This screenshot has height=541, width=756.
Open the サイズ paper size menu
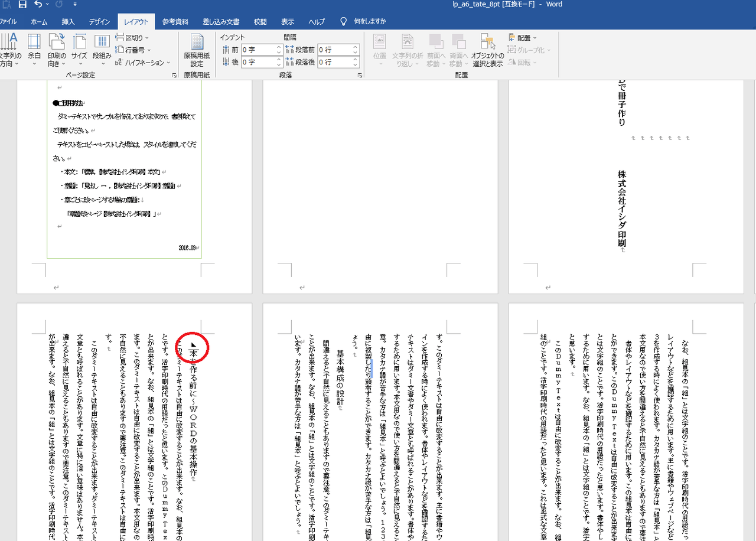click(x=79, y=50)
